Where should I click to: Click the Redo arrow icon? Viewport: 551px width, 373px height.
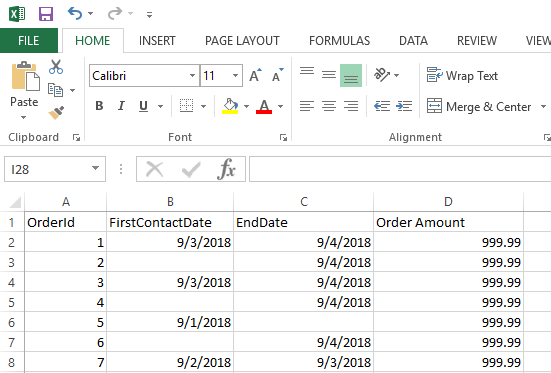point(115,14)
